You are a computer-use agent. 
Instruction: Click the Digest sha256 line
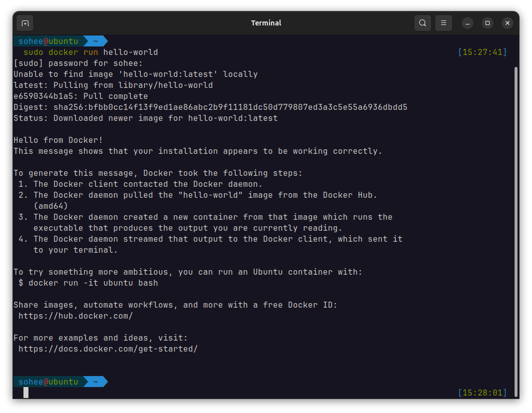[211, 107]
